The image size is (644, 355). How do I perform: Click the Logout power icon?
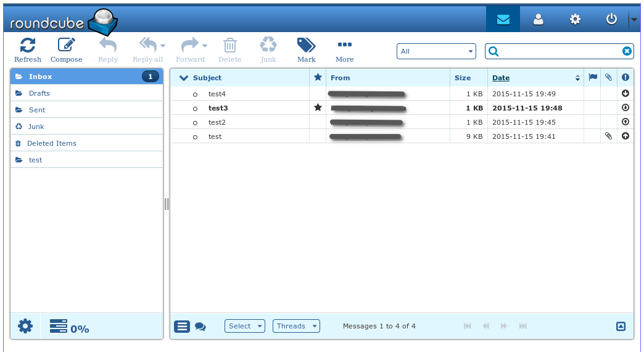(611, 19)
